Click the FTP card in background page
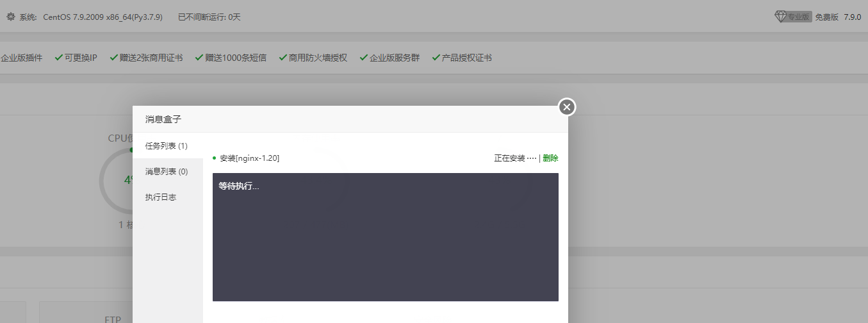 (x=86, y=313)
